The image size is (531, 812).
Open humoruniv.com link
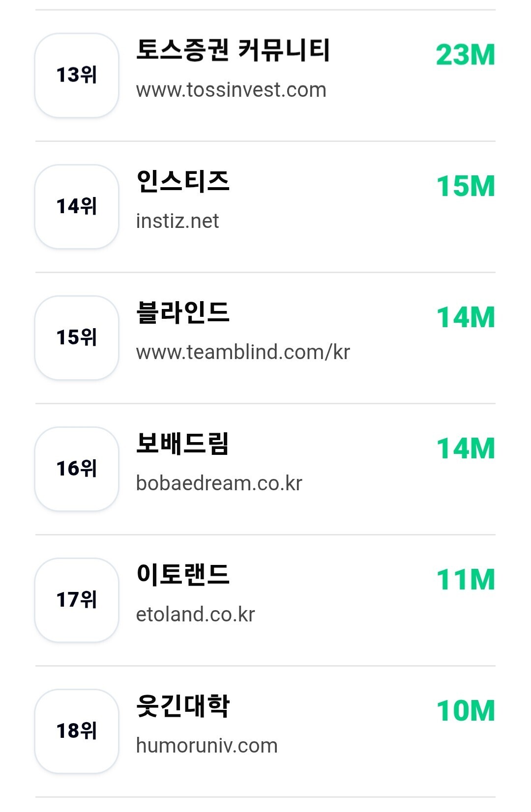[206, 746]
